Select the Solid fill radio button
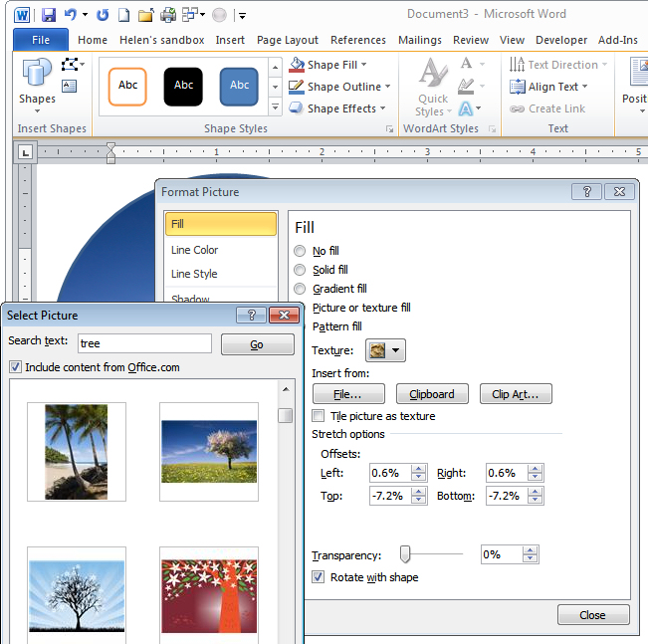Viewport: 648px width, 644px height. pos(300,270)
